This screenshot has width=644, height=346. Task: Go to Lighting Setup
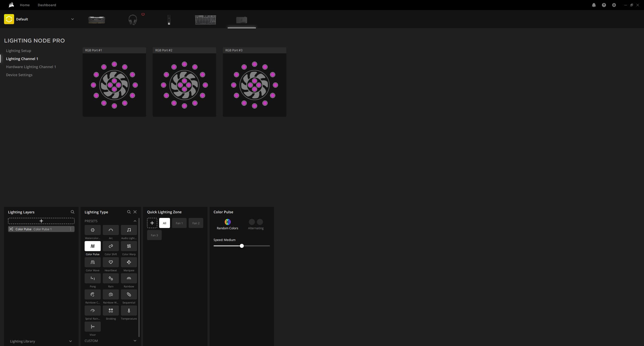(19, 51)
